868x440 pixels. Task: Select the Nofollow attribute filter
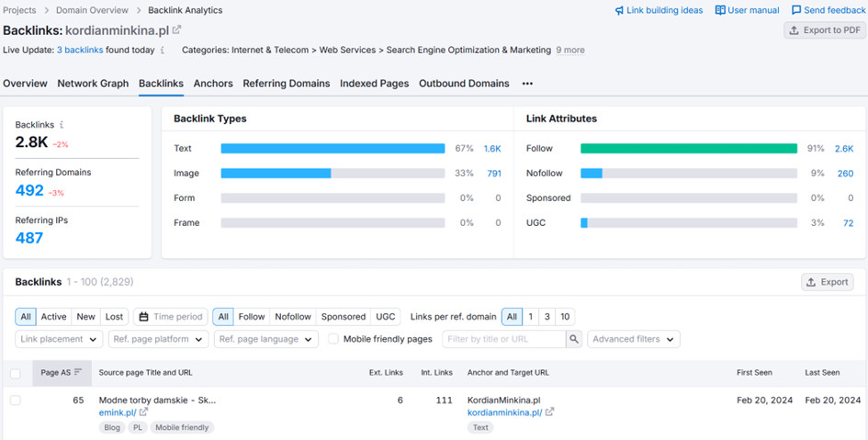pyautogui.click(x=293, y=317)
